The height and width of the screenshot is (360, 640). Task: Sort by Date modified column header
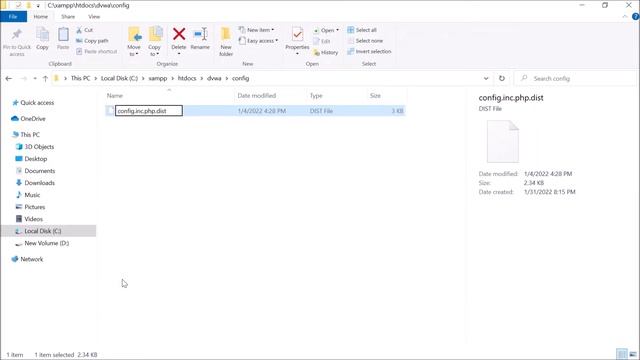tap(257, 96)
